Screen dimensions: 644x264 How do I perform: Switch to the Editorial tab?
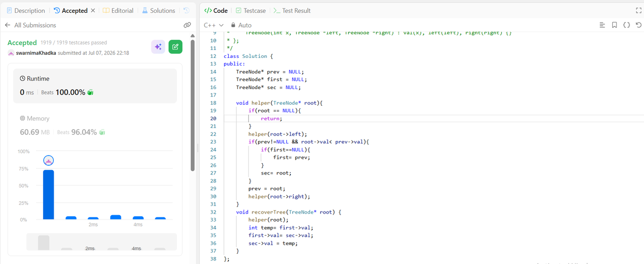coord(118,11)
